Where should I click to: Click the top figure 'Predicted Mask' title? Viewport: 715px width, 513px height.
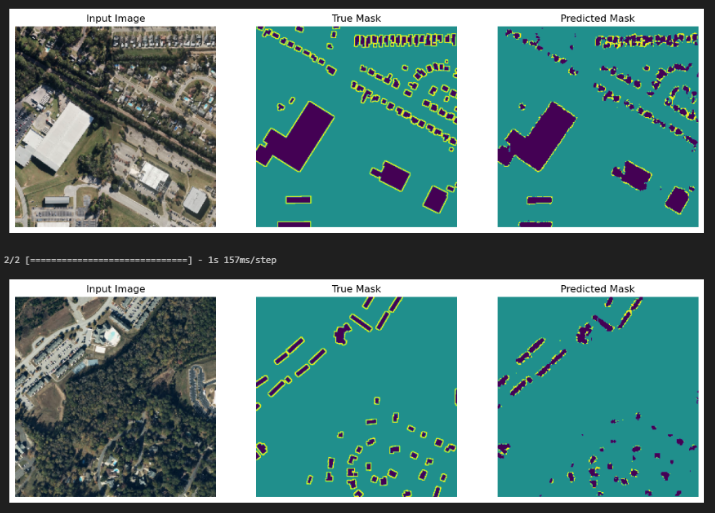pos(597,18)
